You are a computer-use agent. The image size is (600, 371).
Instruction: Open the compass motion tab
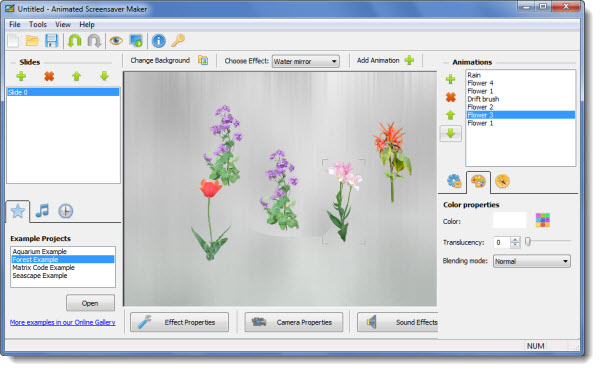(502, 181)
